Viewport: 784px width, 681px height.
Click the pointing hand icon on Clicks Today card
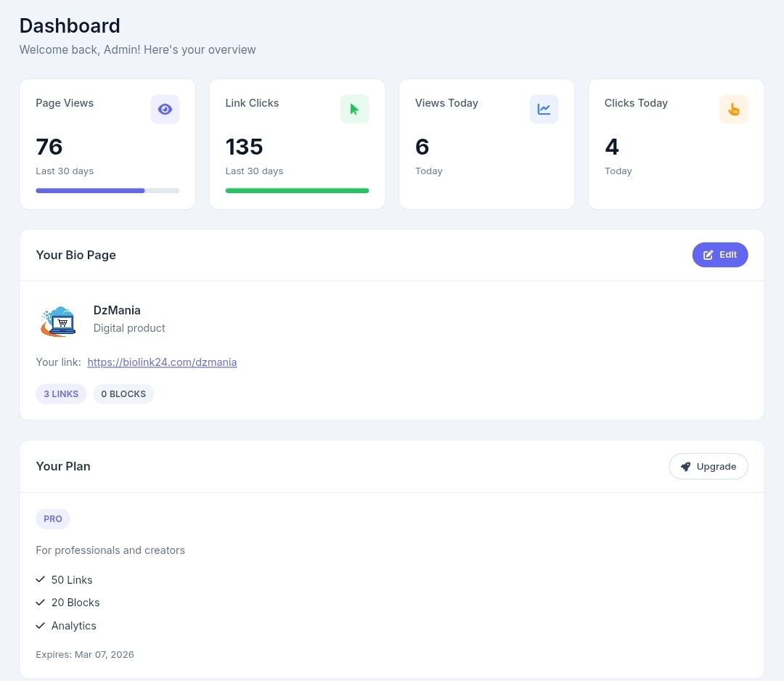point(733,109)
